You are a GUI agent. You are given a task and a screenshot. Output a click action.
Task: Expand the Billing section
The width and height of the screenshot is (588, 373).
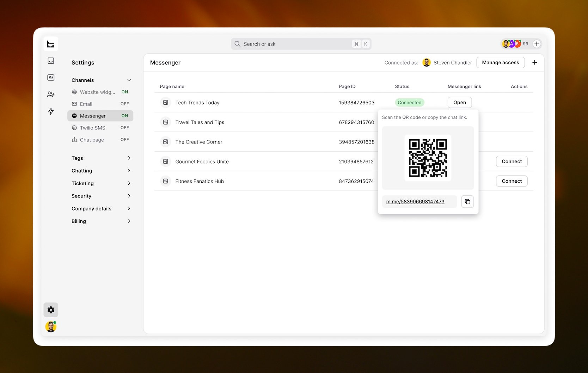101,221
